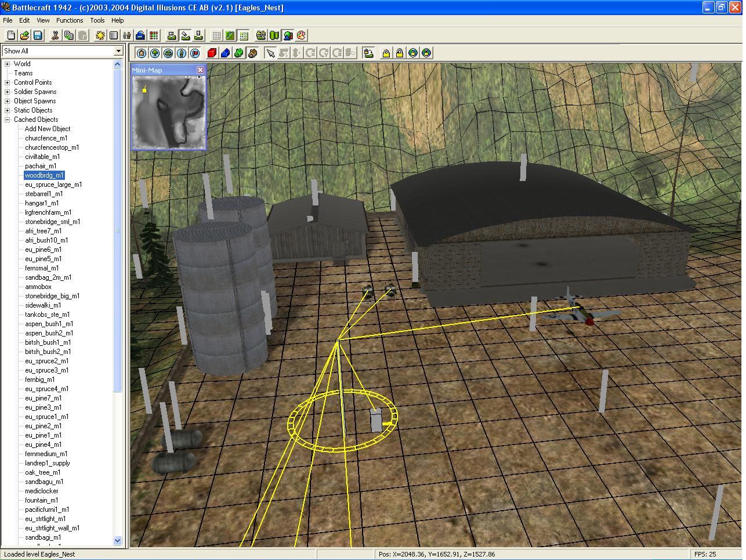The height and width of the screenshot is (560, 746).
Task: Click the third terrain level icon in the top toolbar
Action: [x=198, y=35]
